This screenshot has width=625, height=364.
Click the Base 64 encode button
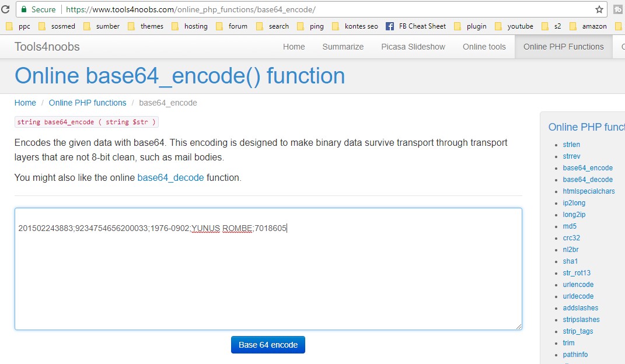(268, 345)
